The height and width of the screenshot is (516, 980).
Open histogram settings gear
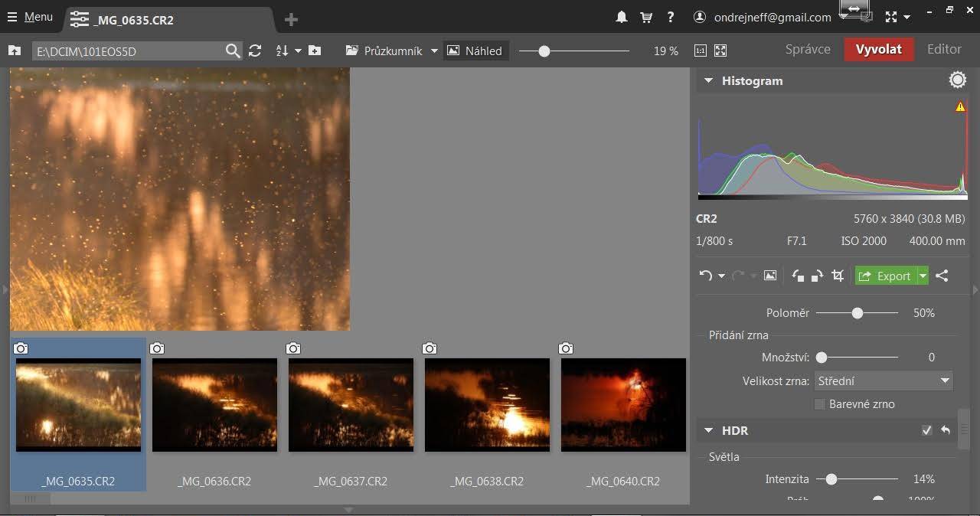tap(957, 80)
